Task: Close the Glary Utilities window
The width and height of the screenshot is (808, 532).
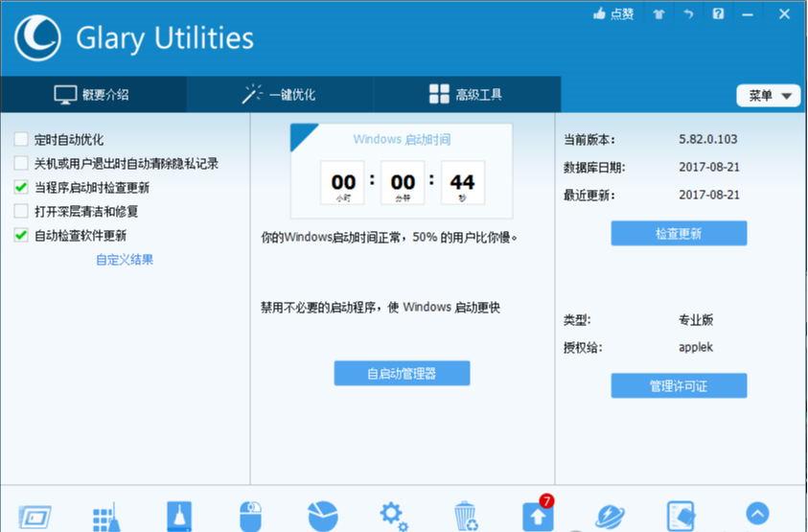Action: point(784,14)
